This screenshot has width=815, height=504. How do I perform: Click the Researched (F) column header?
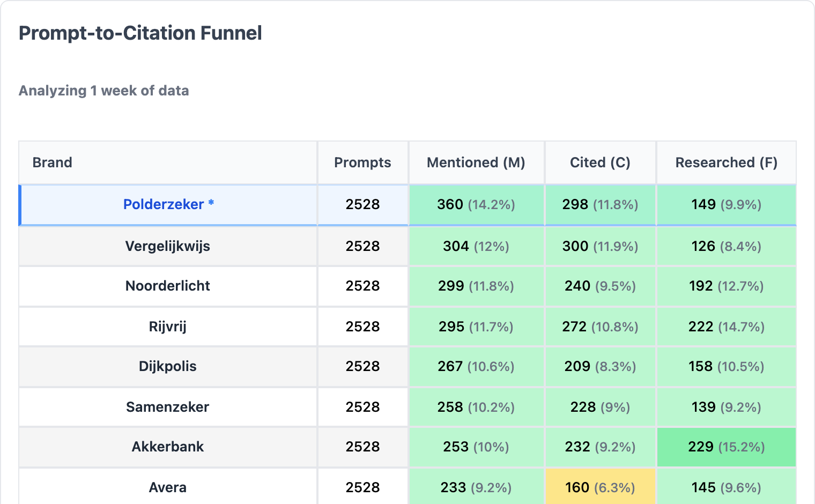pos(727,162)
